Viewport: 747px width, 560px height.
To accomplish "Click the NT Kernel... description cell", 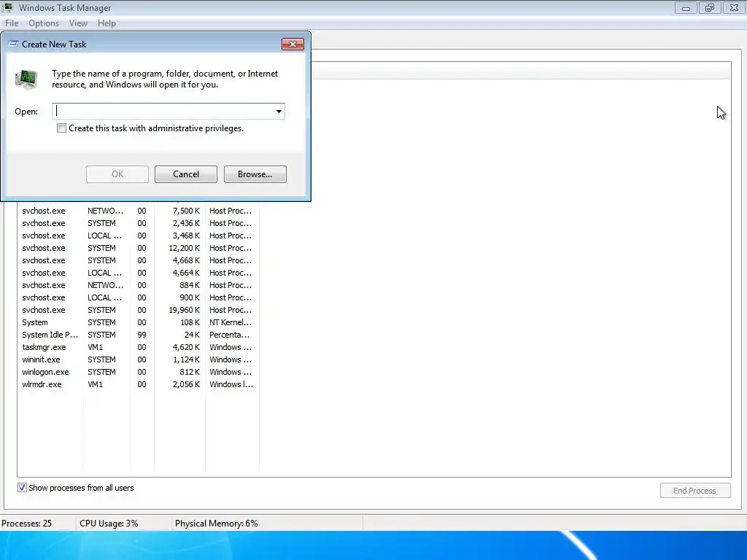I will tap(231, 322).
